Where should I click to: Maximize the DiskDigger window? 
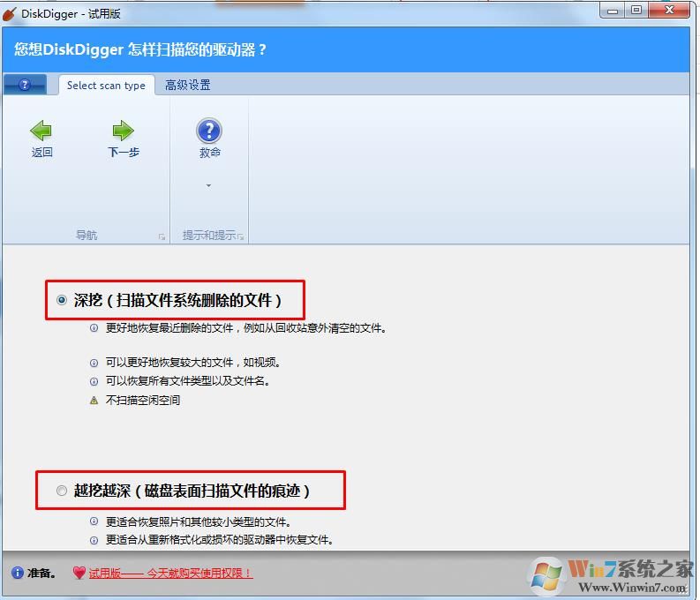[x=636, y=11]
